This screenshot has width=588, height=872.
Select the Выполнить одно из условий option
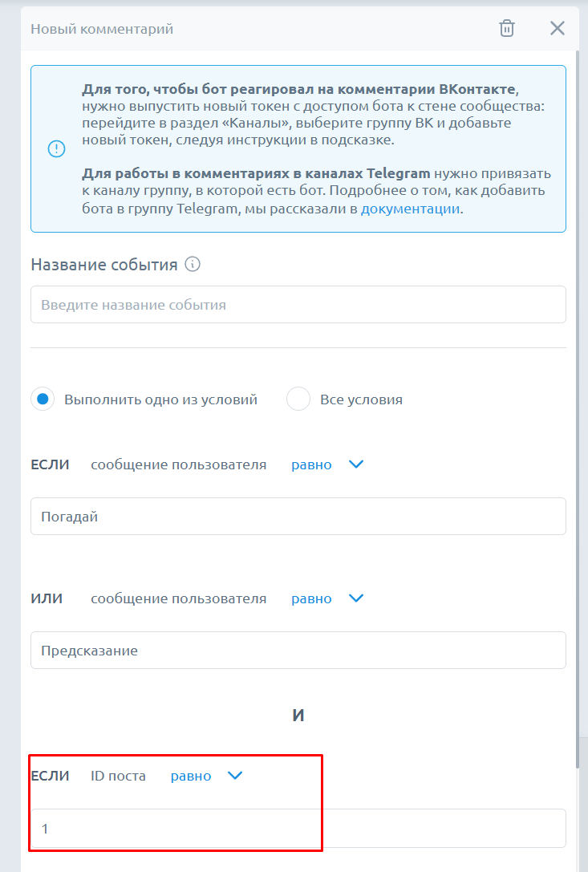click(43, 399)
